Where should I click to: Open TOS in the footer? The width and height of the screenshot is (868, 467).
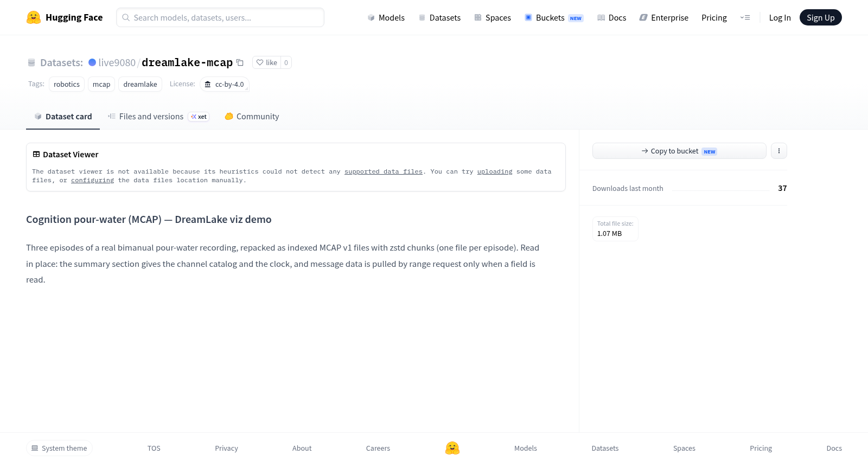coord(154,448)
